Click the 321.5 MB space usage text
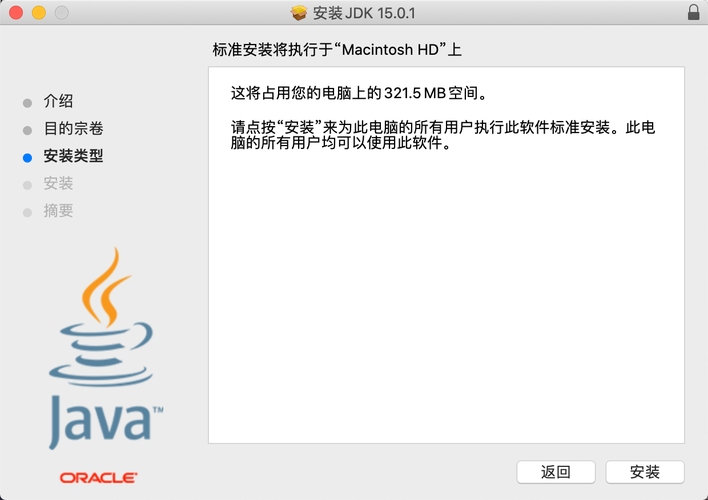The height and width of the screenshot is (500, 708). [415, 93]
